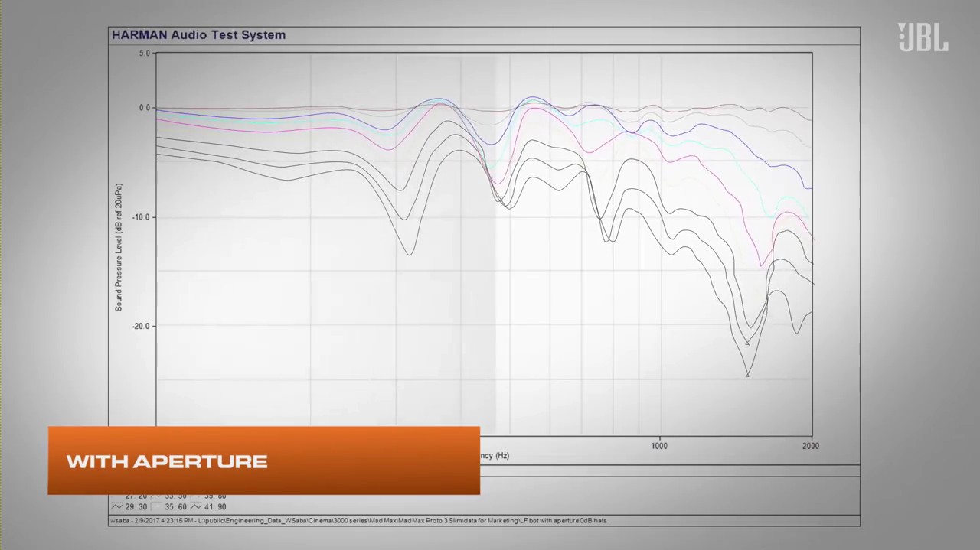Click the -20.0 y-axis label

(x=142, y=326)
